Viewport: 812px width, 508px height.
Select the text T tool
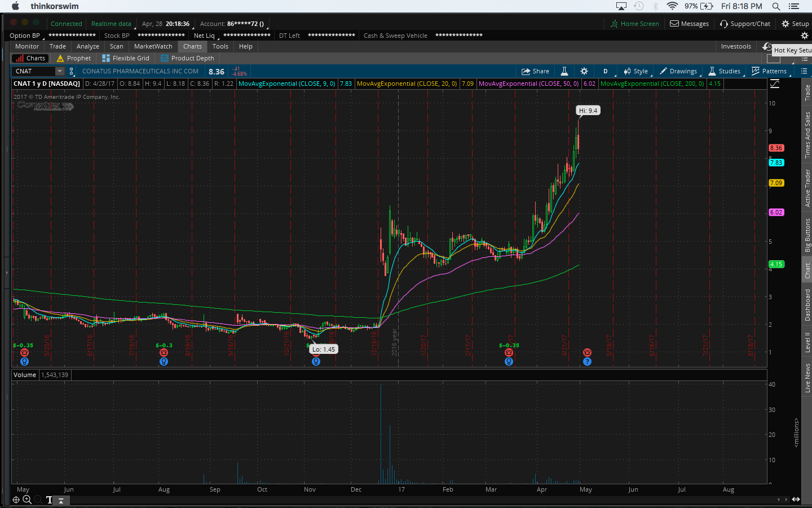(49, 500)
